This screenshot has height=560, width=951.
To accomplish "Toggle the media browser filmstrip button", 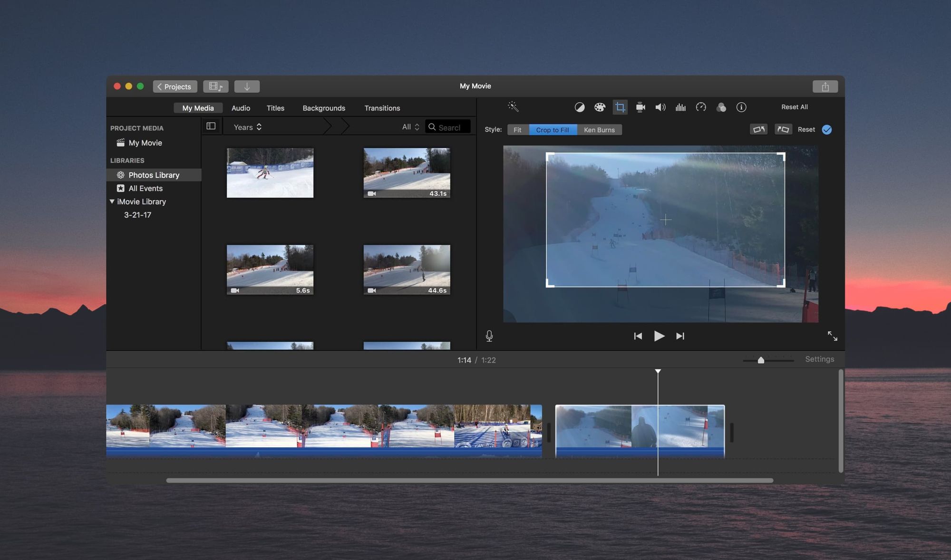I will click(x=216, y=87).
